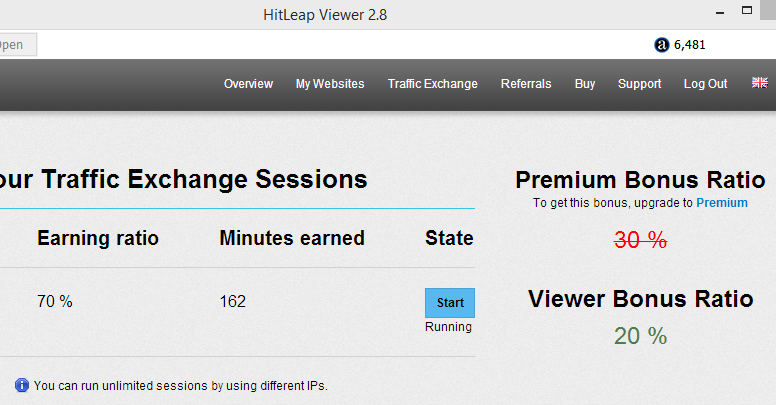Click Log Out link
The image size is (776, 405).
[705, 84]
